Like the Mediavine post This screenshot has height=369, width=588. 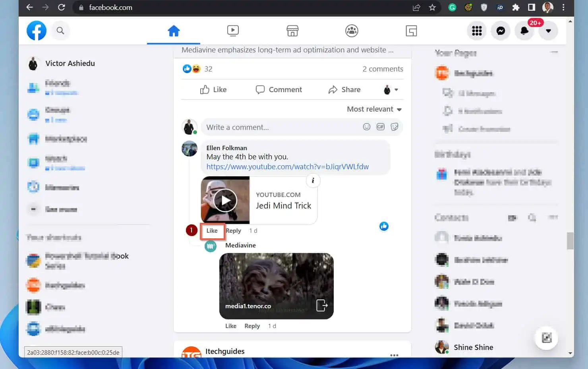[213, 90]
